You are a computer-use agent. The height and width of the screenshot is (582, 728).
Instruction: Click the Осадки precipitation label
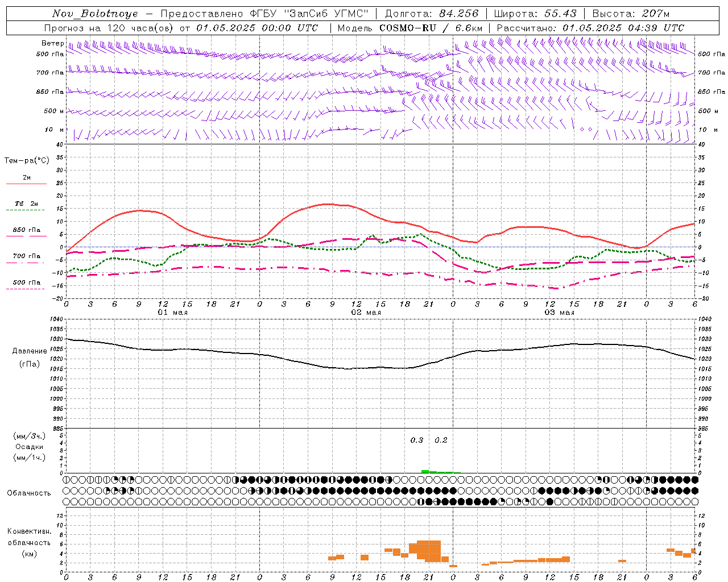[x=29, y=447]
